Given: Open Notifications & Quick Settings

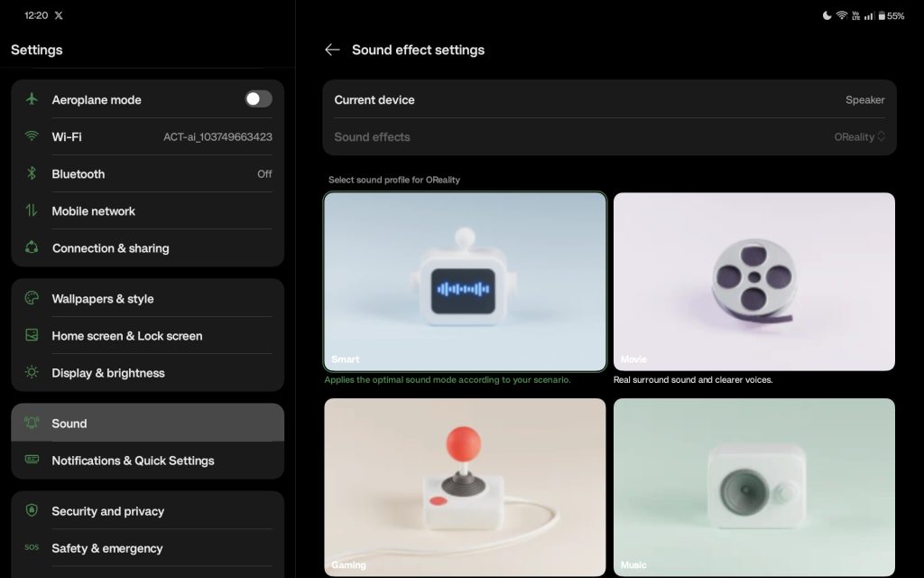Looking at the screenshot, I should pyautogui.click(x=133, y=461).
